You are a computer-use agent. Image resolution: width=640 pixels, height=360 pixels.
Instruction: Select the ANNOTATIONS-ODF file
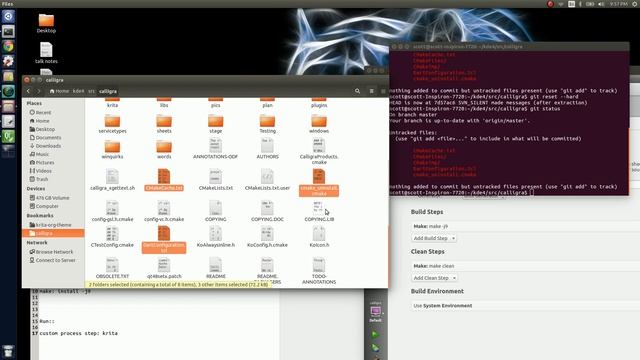(x=216, y=149)
